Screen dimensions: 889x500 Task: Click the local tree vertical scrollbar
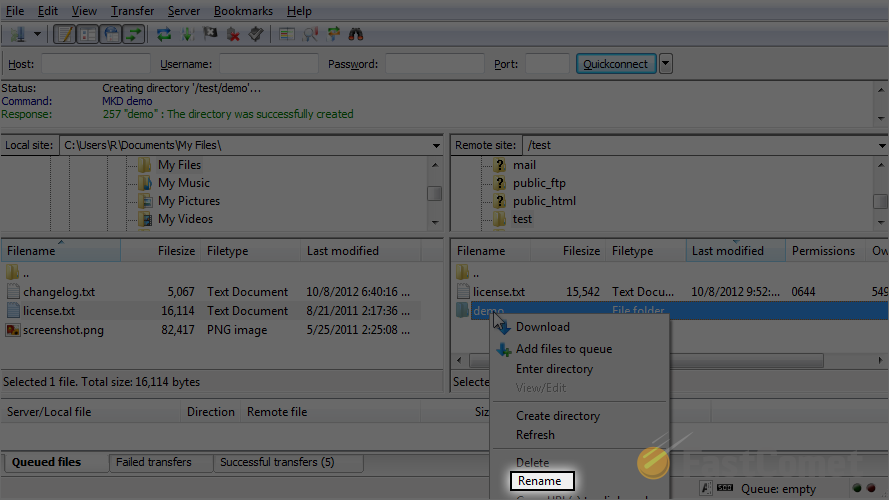click(x=434, y=192)
